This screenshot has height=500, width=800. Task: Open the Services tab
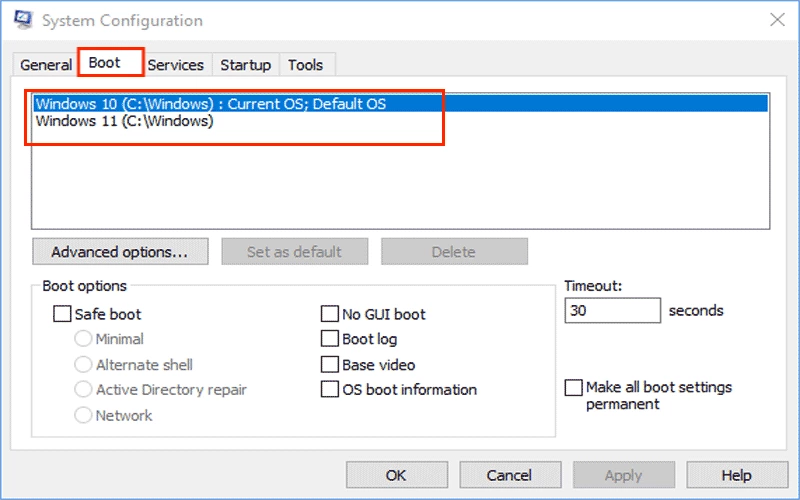pyautogui.click(x=176, y=65)
